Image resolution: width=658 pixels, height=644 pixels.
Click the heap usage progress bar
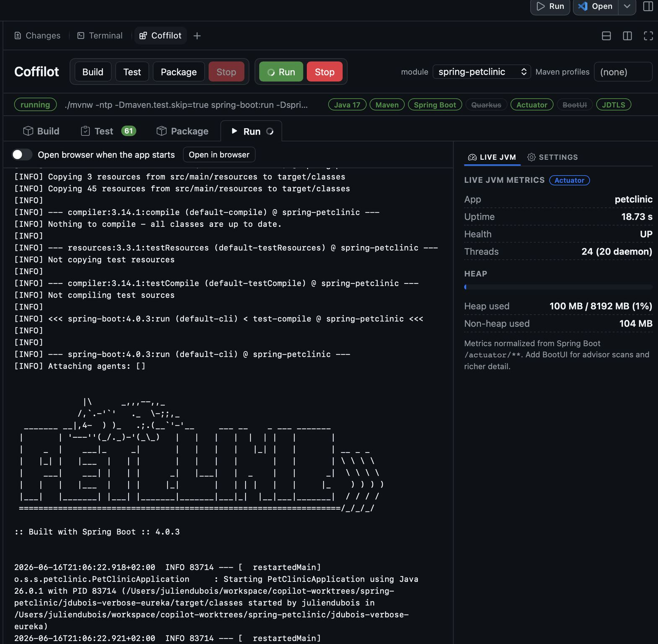click(558, 287)
